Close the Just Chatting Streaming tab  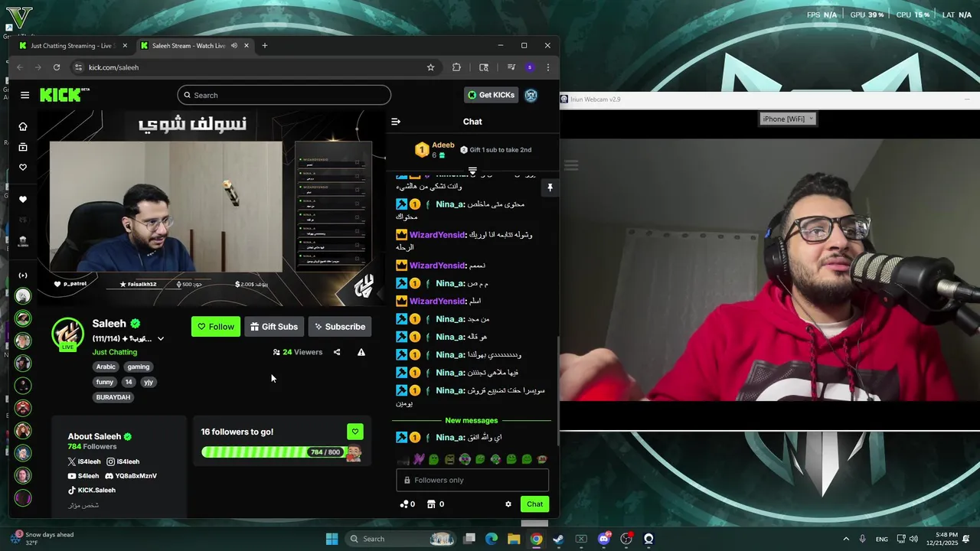click(125, 46)
